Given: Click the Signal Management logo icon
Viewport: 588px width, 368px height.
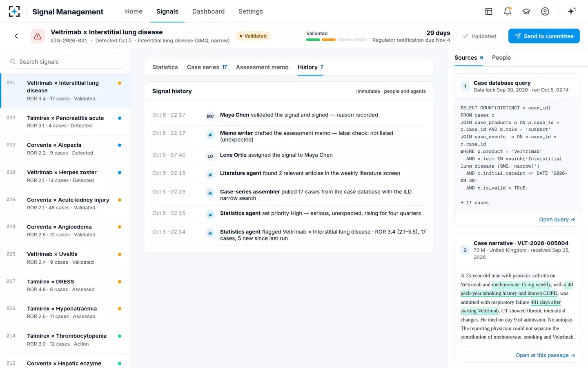Looking at the screenshot, I should (x=14, y=11).
